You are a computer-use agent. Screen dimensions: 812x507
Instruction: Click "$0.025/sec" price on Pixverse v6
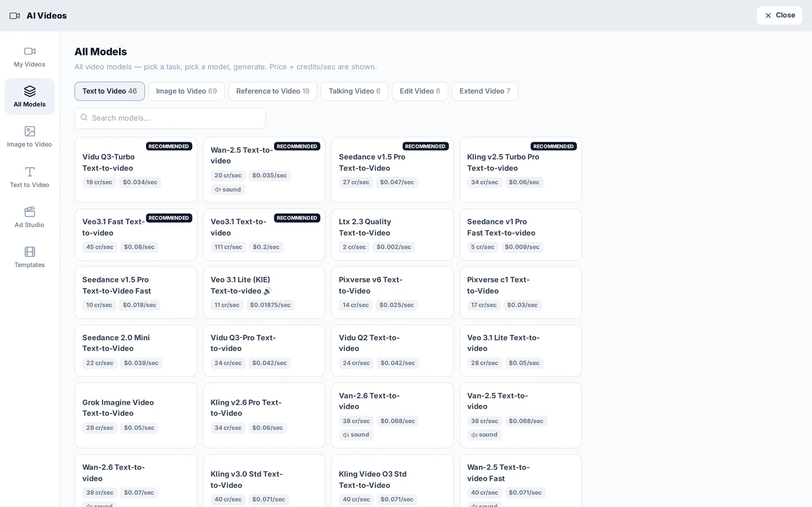tap(396, 305)
